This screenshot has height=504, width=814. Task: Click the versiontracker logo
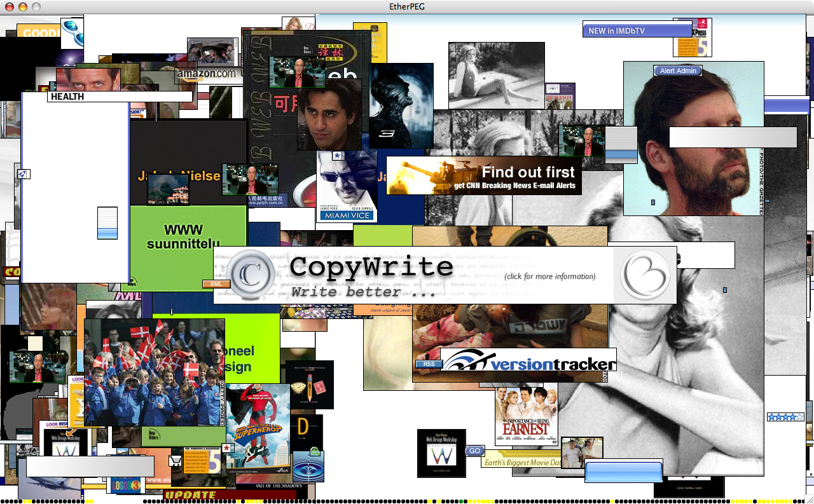[x=528, y=360]
